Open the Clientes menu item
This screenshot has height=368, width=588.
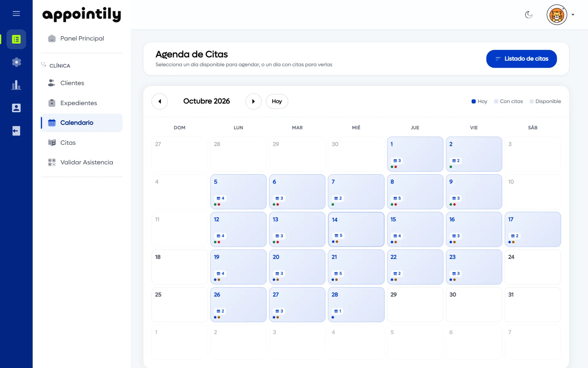coord(82,83)
